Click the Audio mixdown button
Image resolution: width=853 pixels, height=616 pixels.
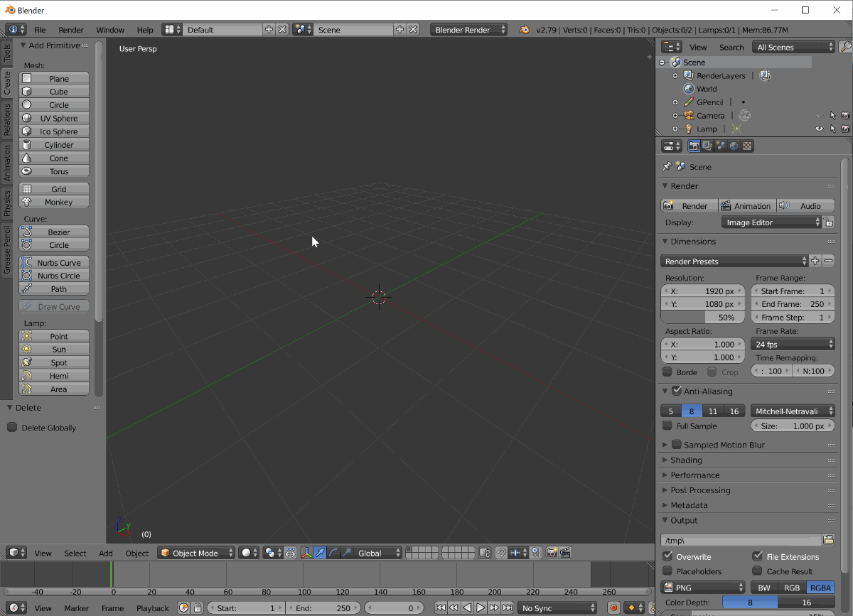pyautogui.click(x=805, y=206)
